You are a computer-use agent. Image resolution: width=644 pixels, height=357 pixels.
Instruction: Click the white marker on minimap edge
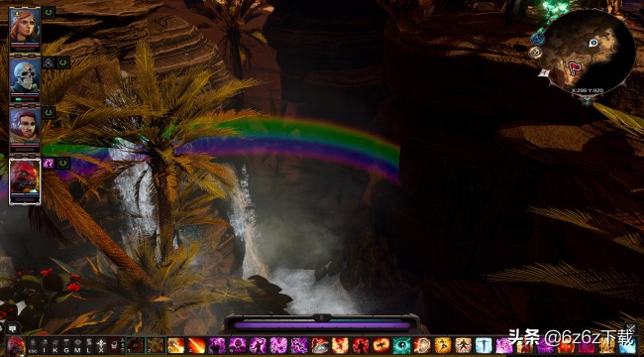point(543,72)
